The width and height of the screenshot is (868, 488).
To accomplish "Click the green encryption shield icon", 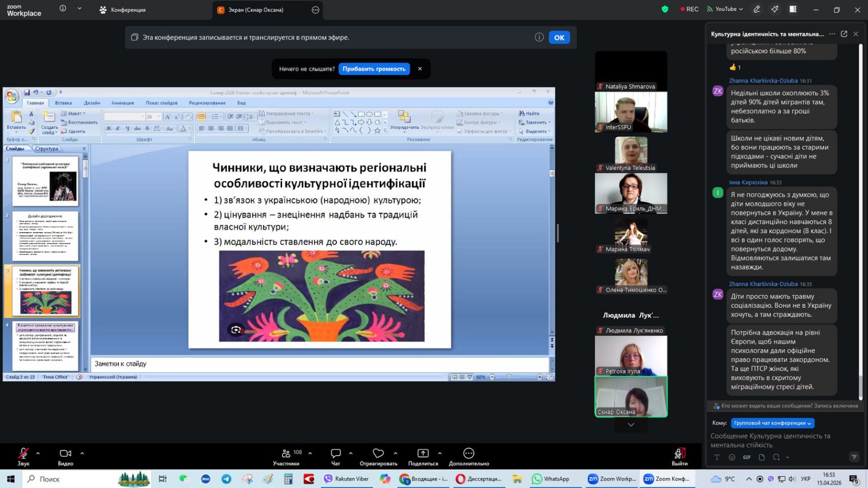I will pos(665,9).
